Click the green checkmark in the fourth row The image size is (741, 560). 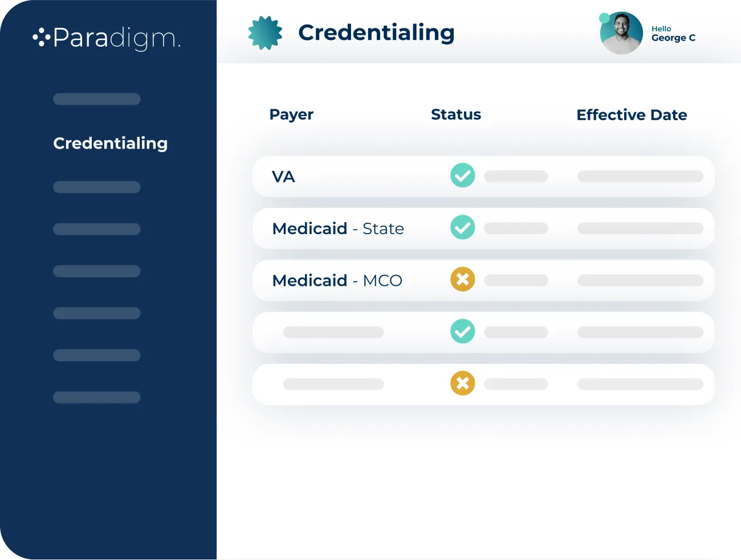click(x=462, y=331)
